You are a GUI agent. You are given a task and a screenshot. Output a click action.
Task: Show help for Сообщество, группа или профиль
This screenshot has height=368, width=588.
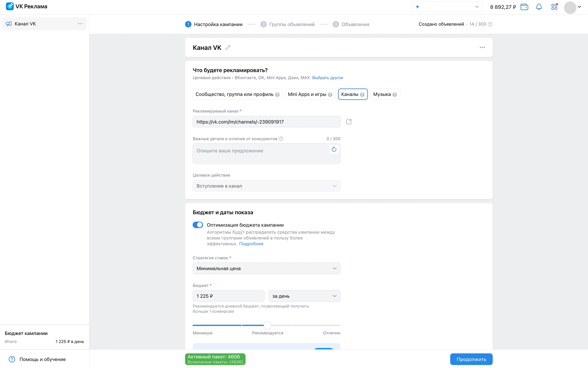(277, 95)
